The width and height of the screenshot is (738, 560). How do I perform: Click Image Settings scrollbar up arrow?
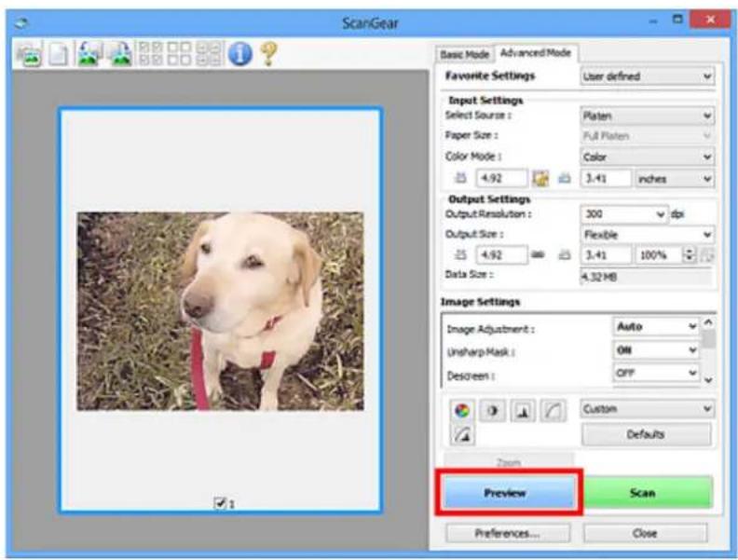click(x=708, y=322)
